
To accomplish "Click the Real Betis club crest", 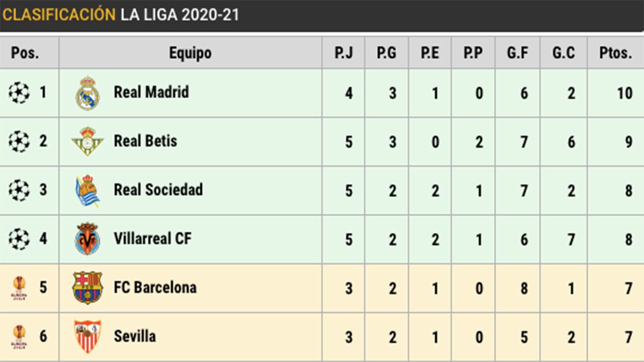I will pos(87,142).
